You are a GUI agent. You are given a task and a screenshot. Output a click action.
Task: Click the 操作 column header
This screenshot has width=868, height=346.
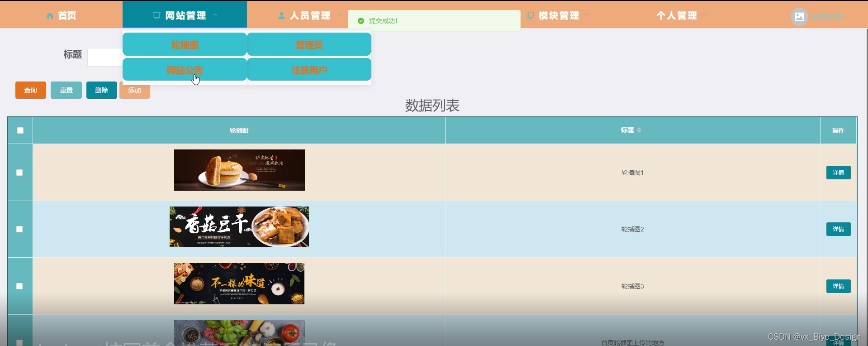pos(838,130)
